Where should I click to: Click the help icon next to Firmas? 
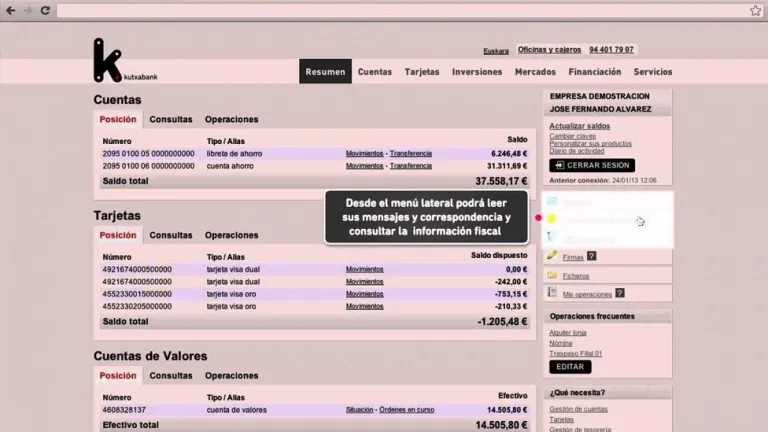591,257
